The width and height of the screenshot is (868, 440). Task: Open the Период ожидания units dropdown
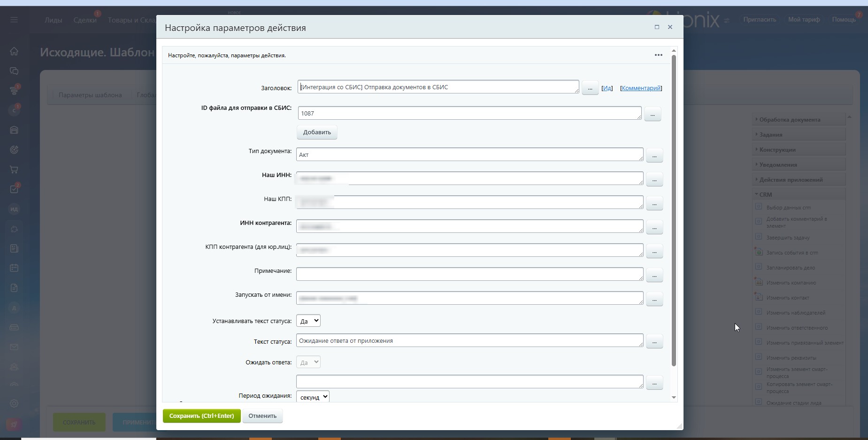pyautogui.click(x=313, y=397)
